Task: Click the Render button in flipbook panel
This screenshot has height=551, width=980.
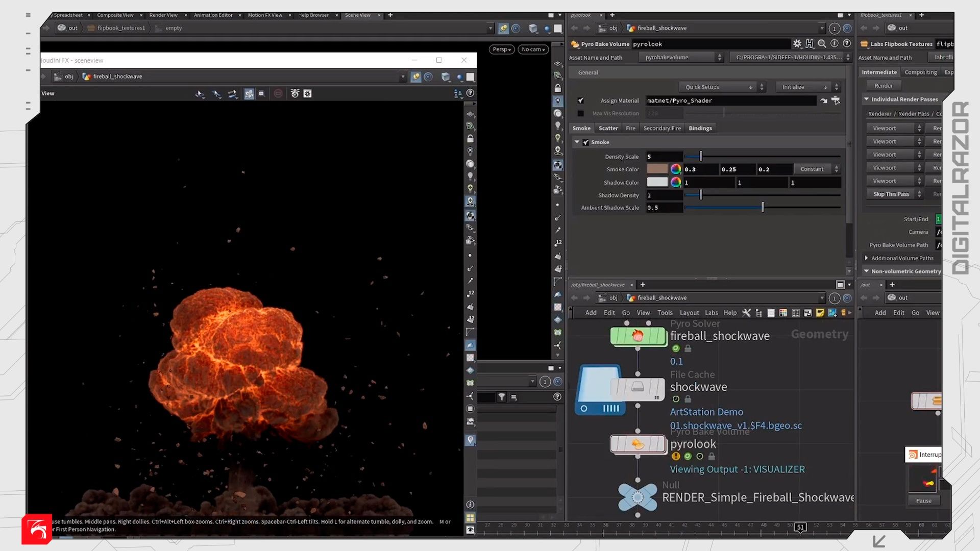Action: [884, 86]
